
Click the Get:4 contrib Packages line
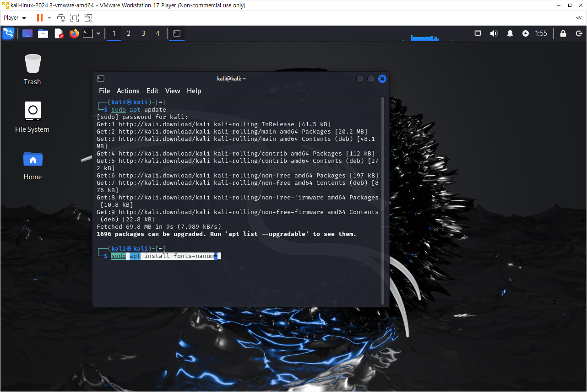click(x=236, y=154)
